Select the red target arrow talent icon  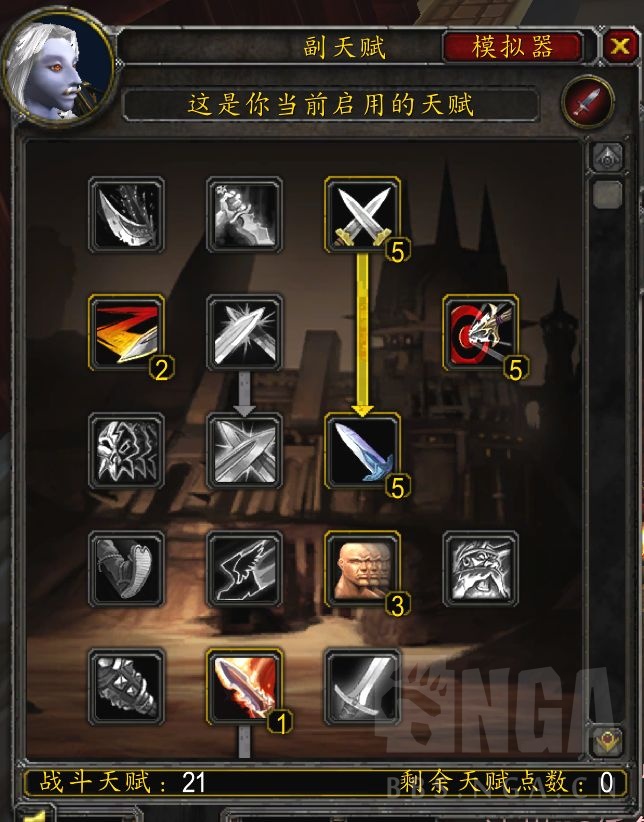[480, 333]
